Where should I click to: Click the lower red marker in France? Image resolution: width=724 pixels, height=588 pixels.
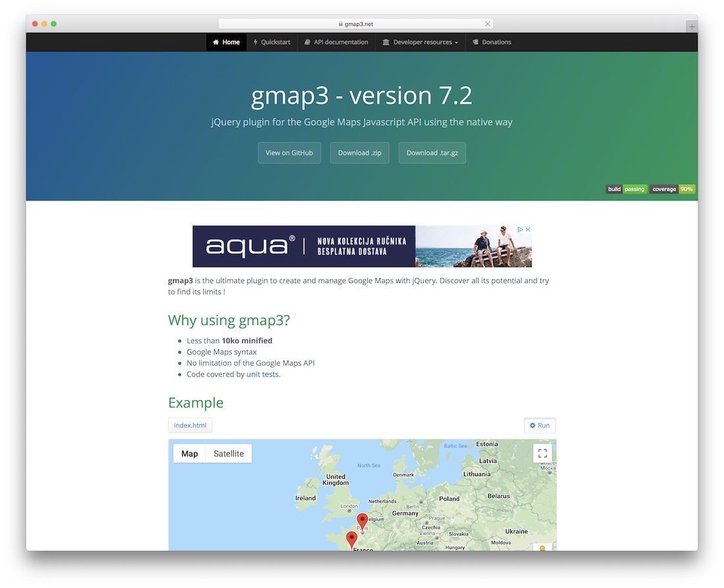pos(352,540)
